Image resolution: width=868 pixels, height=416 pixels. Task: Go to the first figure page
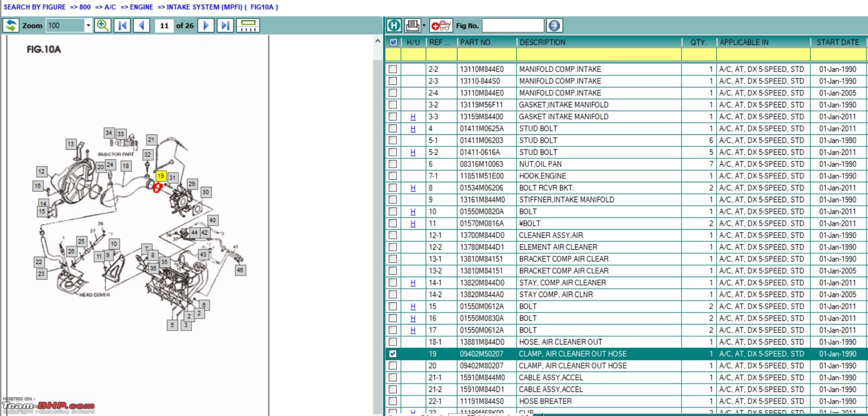122,25
